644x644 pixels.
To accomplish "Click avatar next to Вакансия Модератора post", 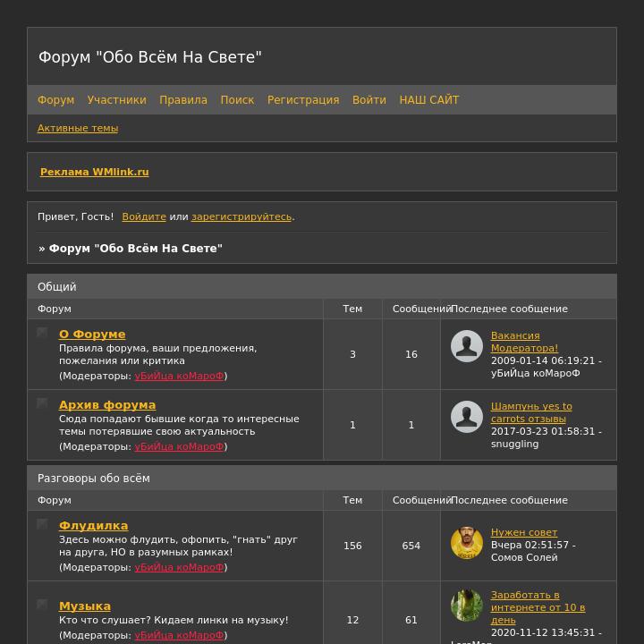I will [x=467, y=346].
